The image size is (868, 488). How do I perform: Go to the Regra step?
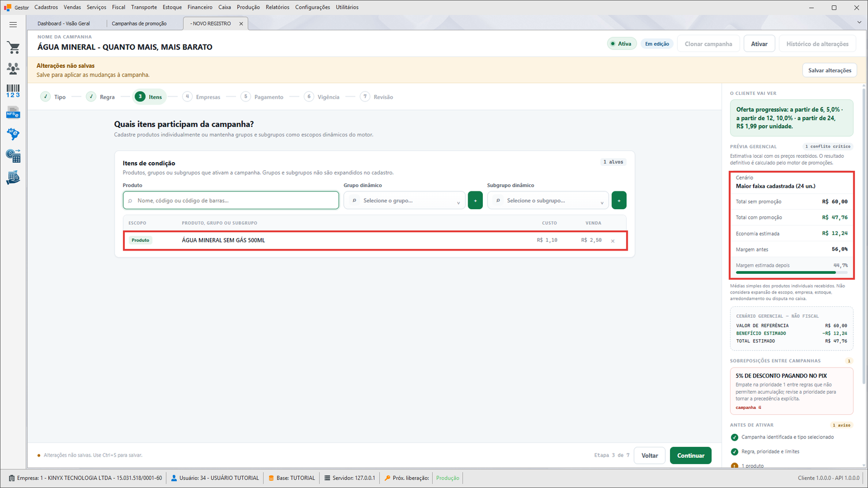pos(100,97)
